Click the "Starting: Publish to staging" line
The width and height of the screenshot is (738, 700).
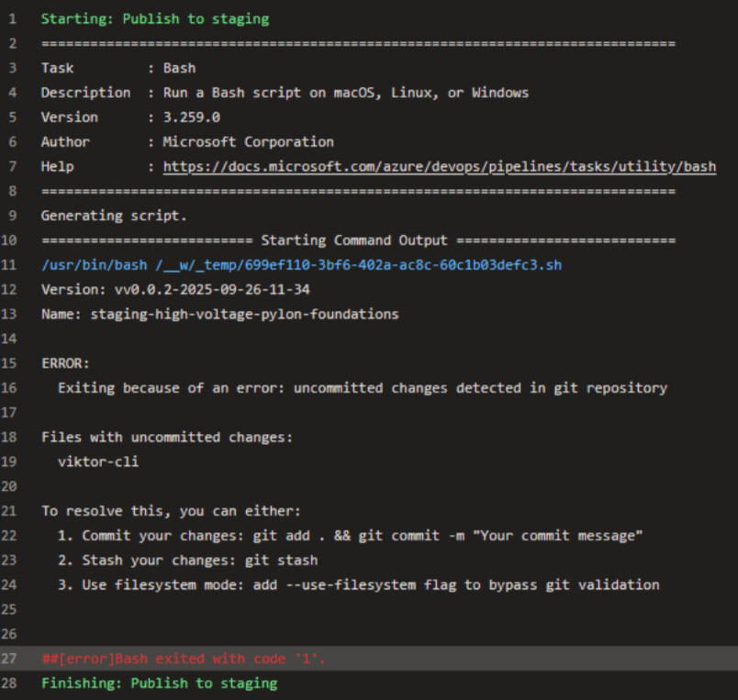pos(155,18)
